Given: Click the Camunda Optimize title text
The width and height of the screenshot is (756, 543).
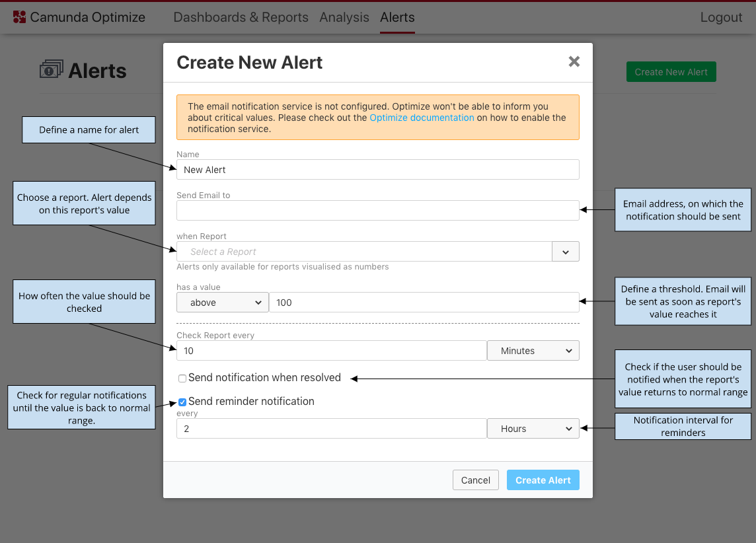Looking at the screenshot, I should click(x=88, y=17).
